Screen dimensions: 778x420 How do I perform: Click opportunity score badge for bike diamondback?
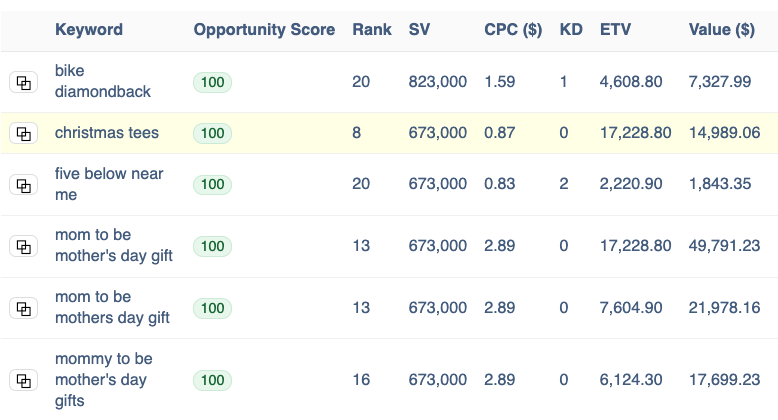point(212,82)
